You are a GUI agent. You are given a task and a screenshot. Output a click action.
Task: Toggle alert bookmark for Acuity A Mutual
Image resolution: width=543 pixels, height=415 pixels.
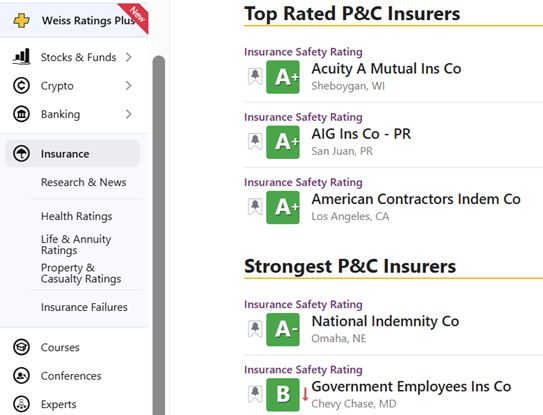point(255,77)
